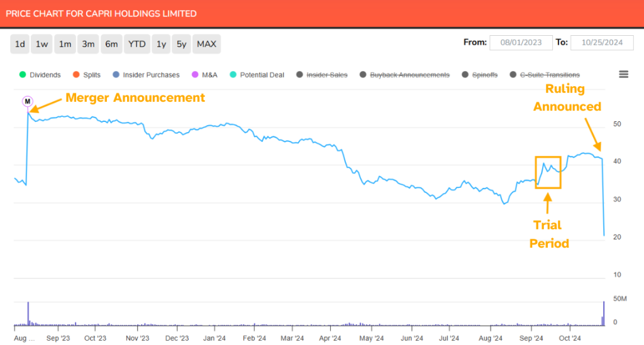Click the Sep '23 axis label
This screenshot has height=345, width=644.
tap(58, 339)
